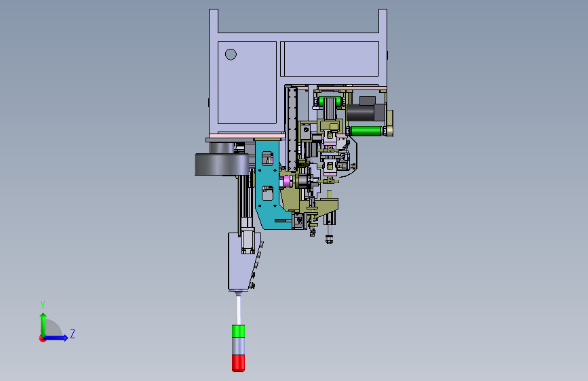Image resolution: width=588 pixels, height=381 pixels.
Task: Pick the slanted blue-gray box above the light pole
Action: (240, 262)
